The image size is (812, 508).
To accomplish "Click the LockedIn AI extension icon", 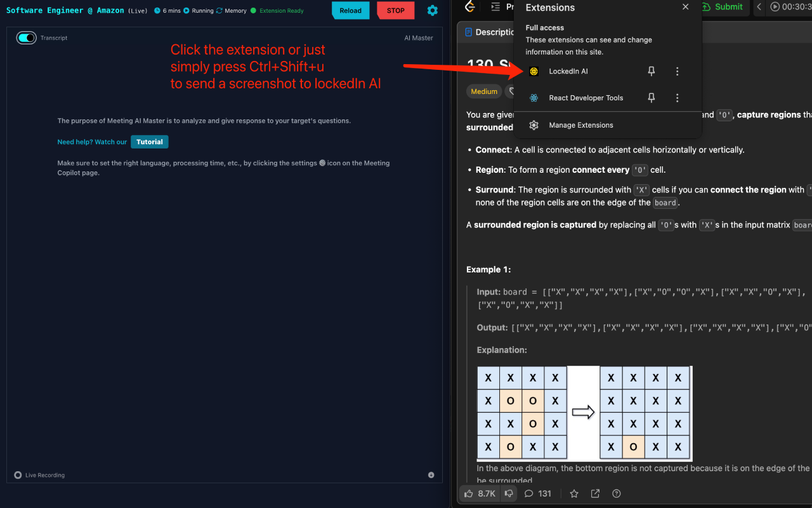I will pos(534,71).
